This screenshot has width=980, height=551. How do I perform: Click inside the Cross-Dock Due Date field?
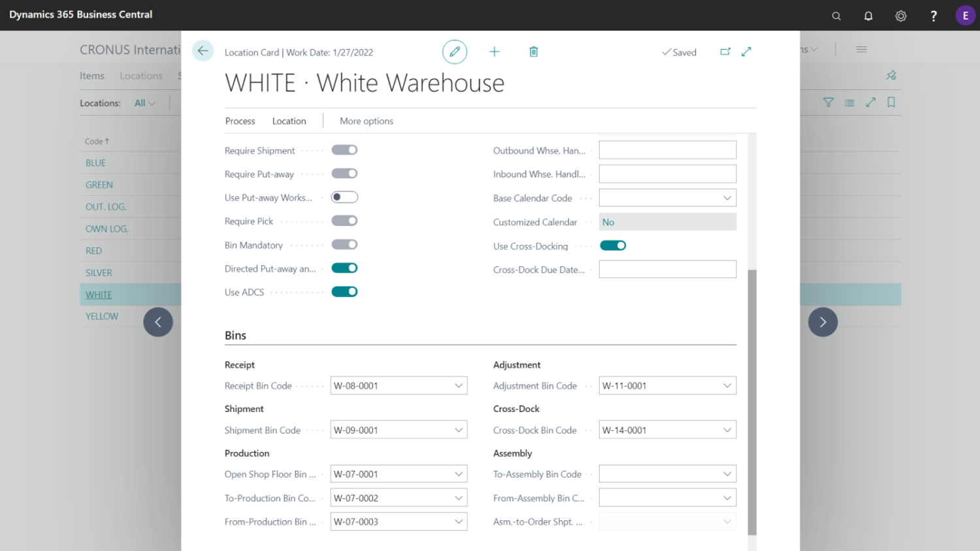click(x=667, y=269)
